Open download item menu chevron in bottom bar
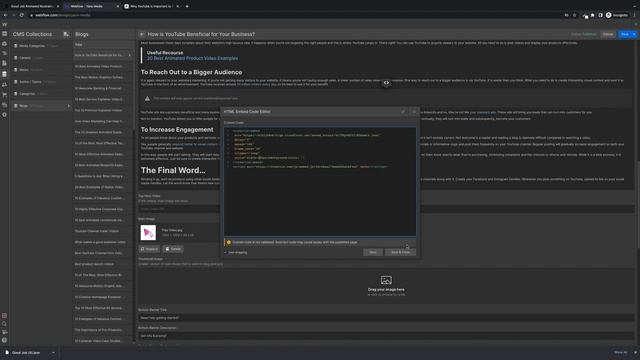 (53, 353)
